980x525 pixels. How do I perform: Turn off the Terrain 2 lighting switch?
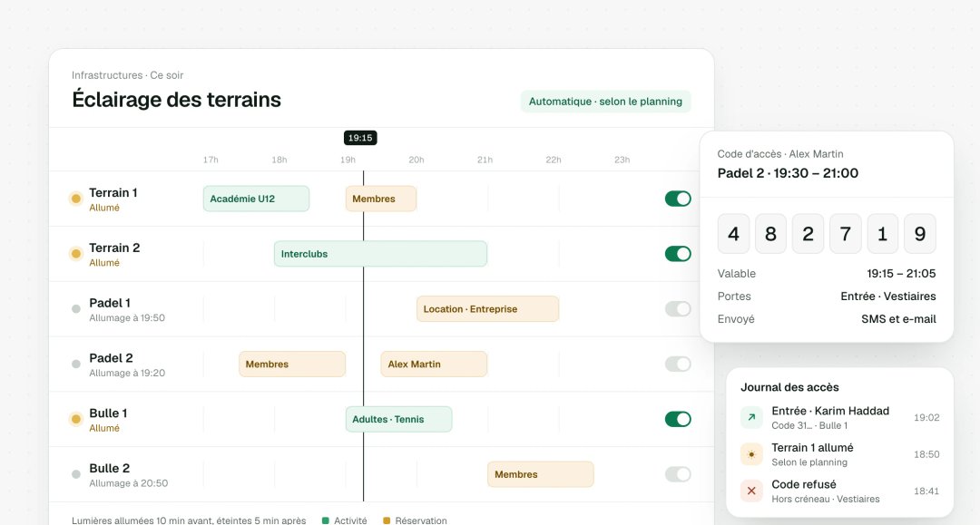point(678,254)
